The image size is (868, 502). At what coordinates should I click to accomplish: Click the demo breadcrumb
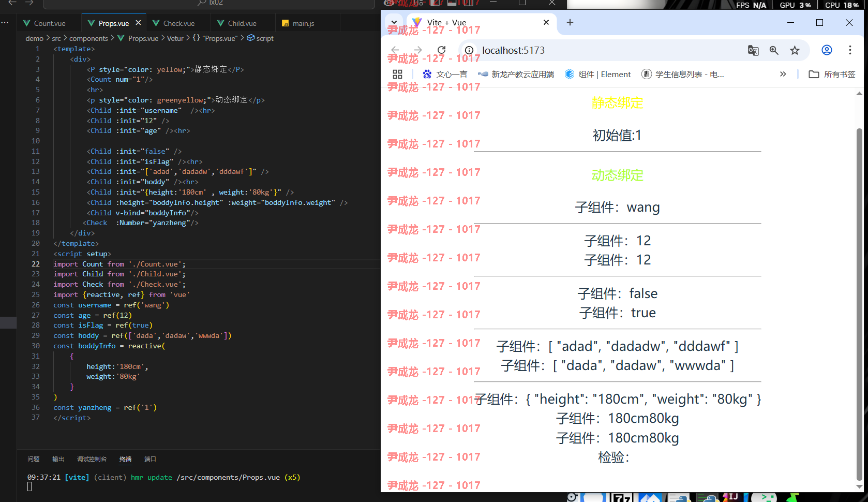(x=34, y=38)
